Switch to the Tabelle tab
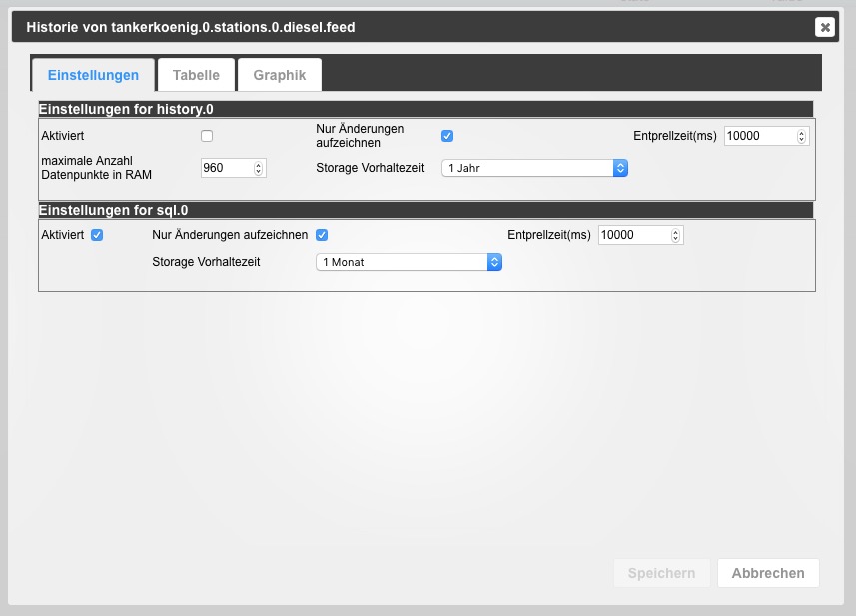 click(x=196, y=75)
